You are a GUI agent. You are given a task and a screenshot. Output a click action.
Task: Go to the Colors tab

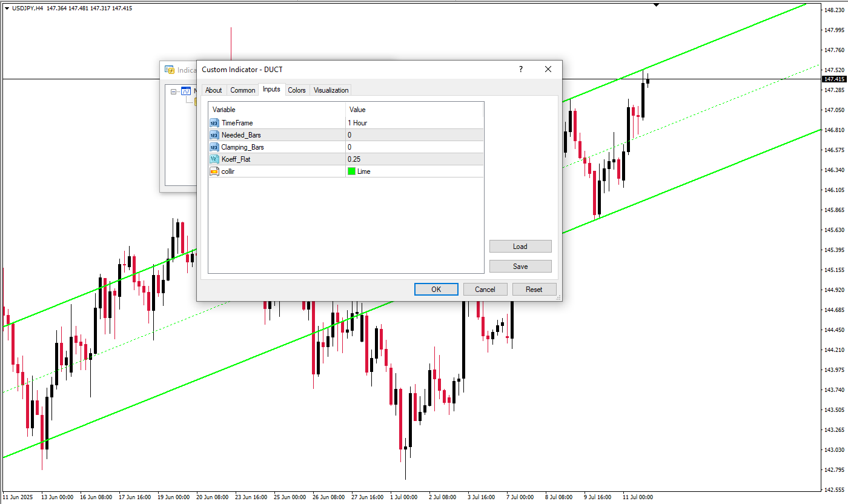click(x=296, y=90)
